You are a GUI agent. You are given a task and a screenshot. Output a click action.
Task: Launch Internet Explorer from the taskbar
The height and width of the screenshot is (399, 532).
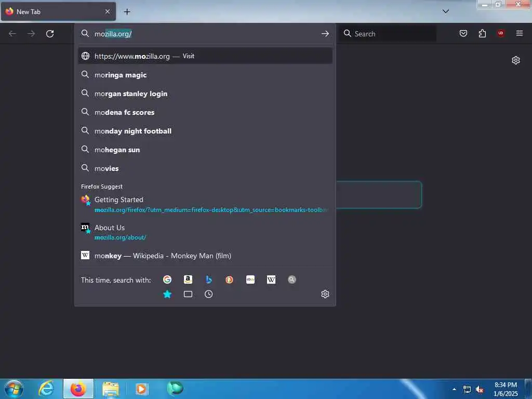tap(46, 389)
